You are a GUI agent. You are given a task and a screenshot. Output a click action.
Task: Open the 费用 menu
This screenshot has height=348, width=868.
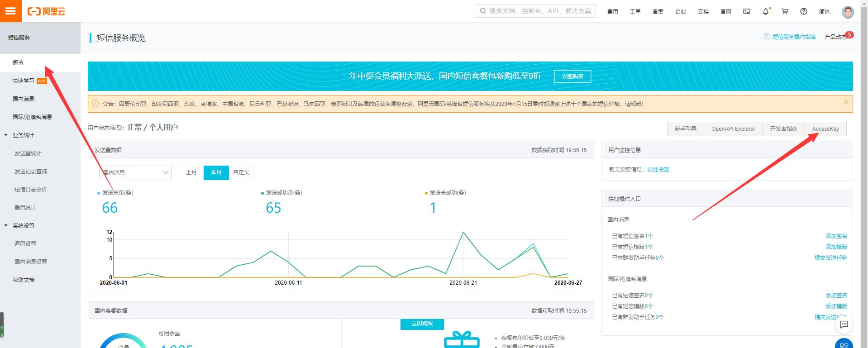tap(613, 12)
